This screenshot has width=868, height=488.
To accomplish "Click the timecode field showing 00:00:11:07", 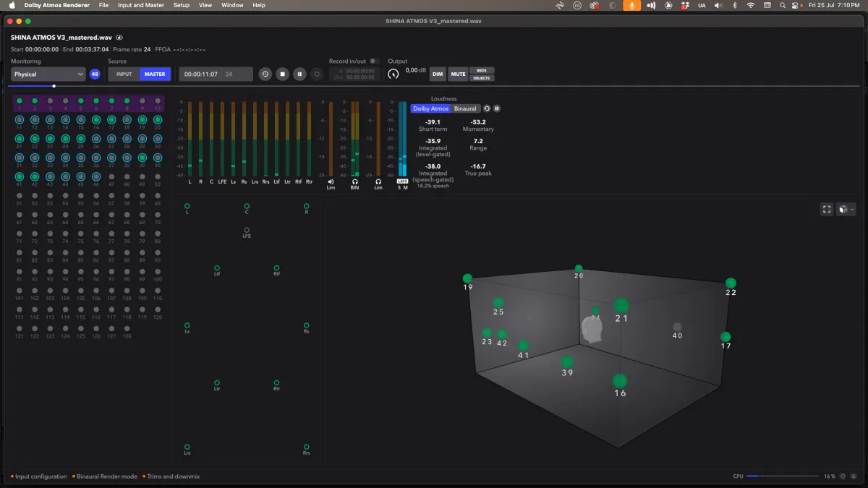I will click(x=216, y=74).
